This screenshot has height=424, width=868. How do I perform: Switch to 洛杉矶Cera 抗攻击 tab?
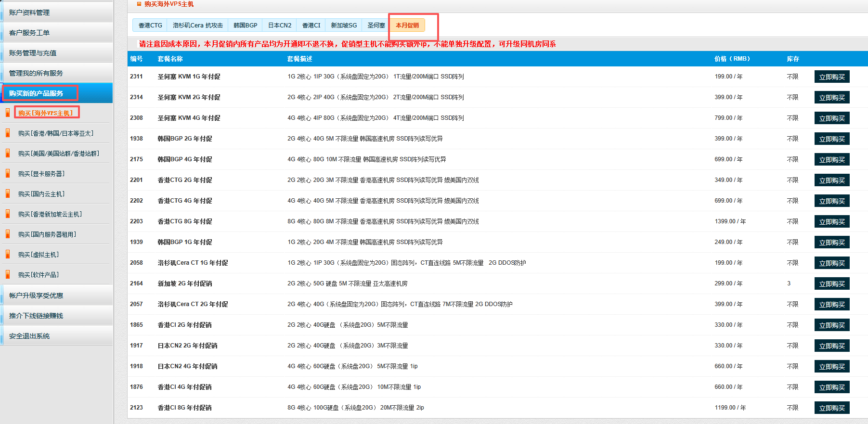coord(197,25)
